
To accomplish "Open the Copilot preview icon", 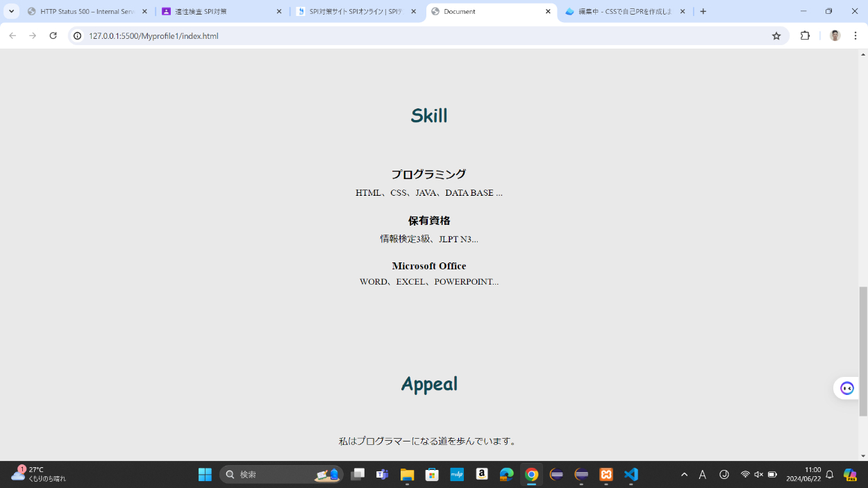I will (x=850, y=475).
